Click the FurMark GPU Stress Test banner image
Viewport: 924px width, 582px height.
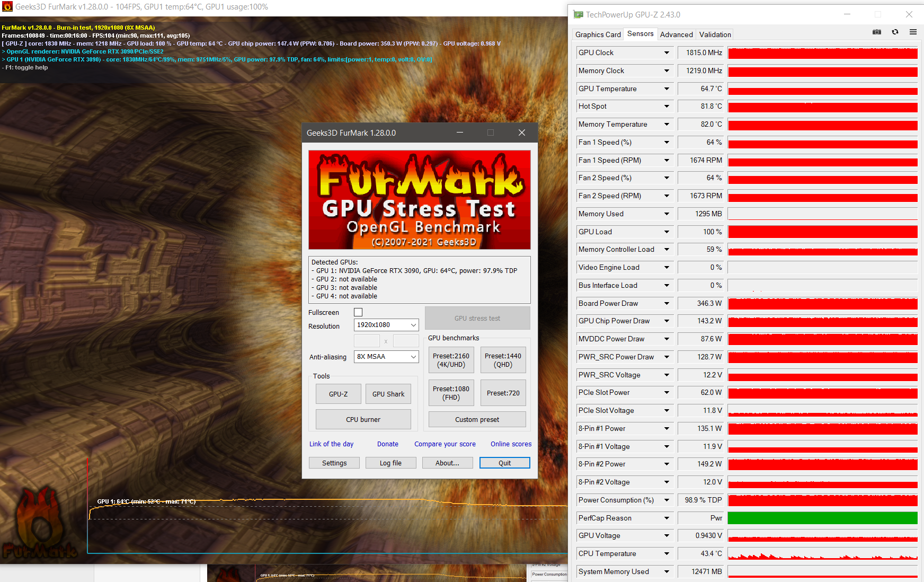point(419,200)
